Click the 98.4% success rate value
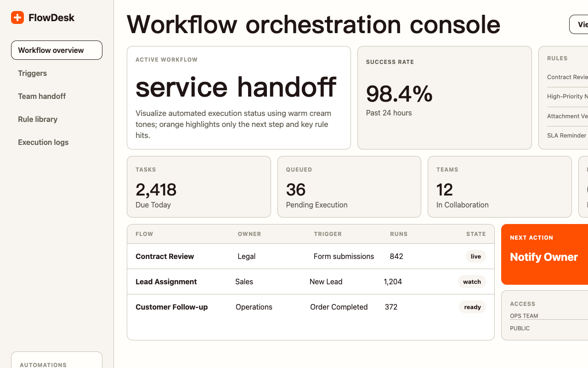 pyautogui.click(x=399, y=94)
